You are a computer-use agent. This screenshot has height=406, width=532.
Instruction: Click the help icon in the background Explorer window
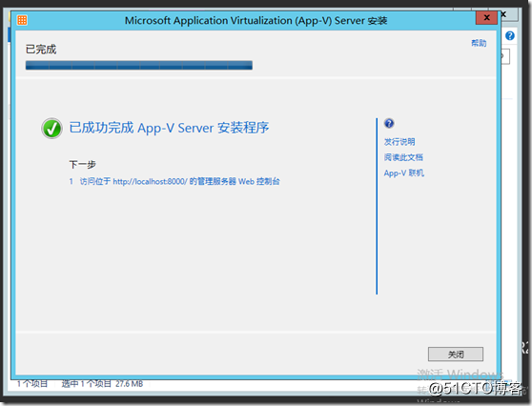click(510, 35)
